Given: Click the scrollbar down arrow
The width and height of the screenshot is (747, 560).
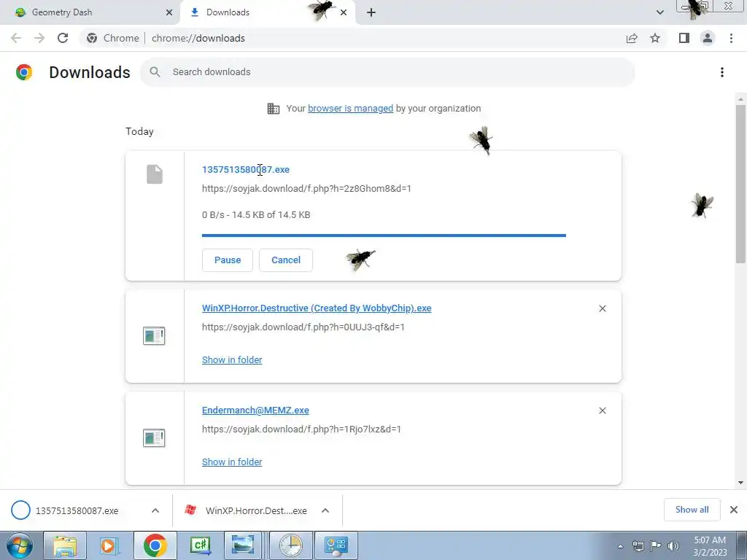Looking at the screenshot, I should 740,483.
